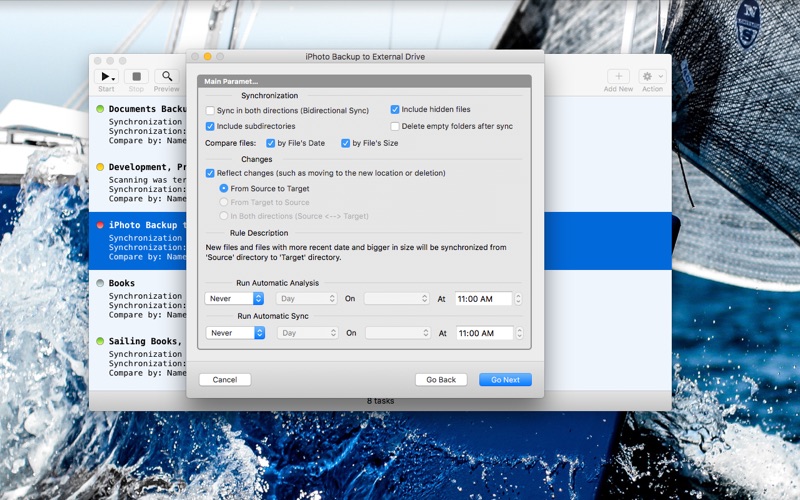Click the yellow minimize button of dialog
Viewport: 800px width, 500px height.
click(208, 57)
